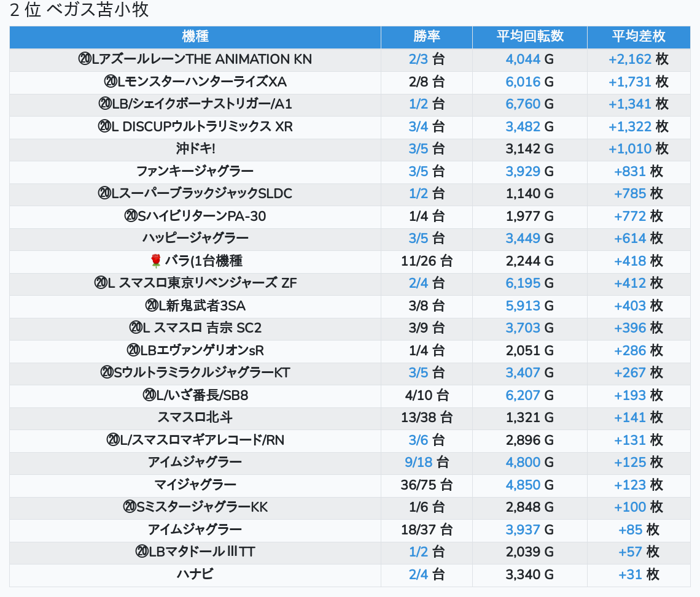Image resolution: width=700 pixels, height=597 pixels.
Task: Select the +1,010 value in the 沖ドキ! row
Action: (x=629, y=149)
